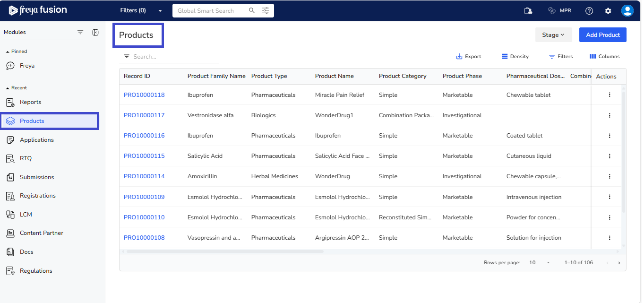The image size is (644, 303).
Task: Click the help question mark icon
Action: pyautogui.click(x=589, y=11)
